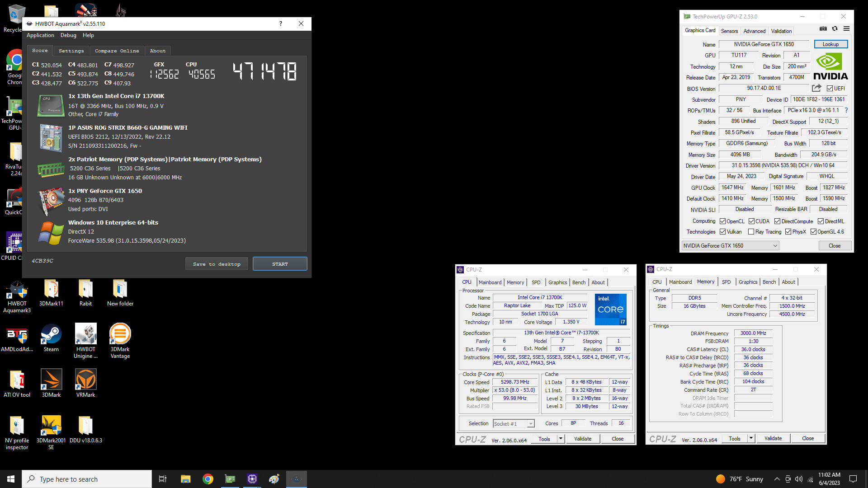The width and height of the screenshot is (868, 488).
Task: Open the GPU-Z hamburger menu
Action: [846, 28]
